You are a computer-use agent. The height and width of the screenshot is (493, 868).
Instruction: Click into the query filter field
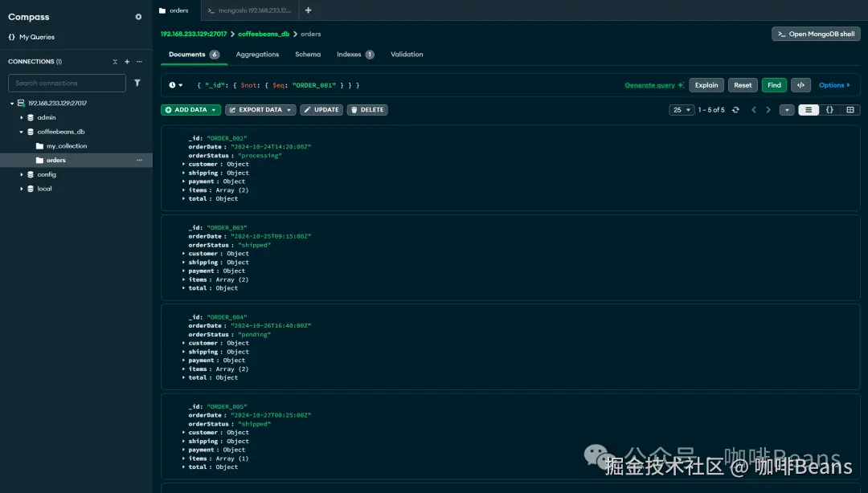tap(407, 85)
